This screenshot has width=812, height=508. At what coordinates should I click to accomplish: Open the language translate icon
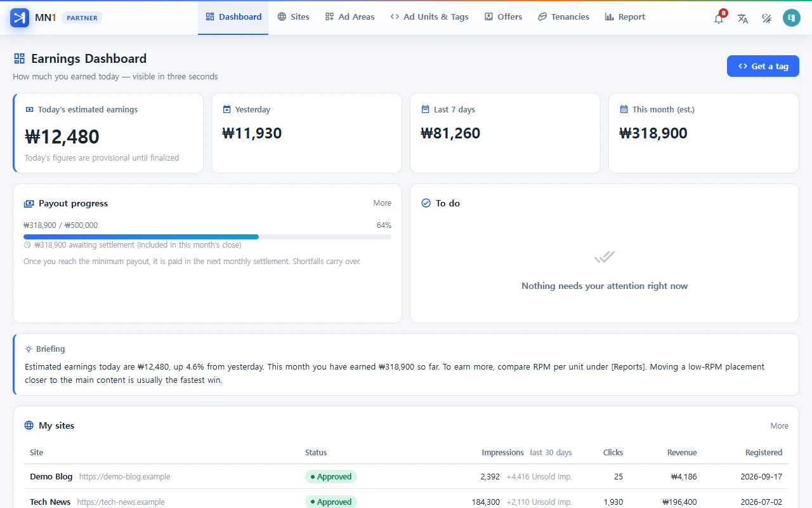(743, 18)
